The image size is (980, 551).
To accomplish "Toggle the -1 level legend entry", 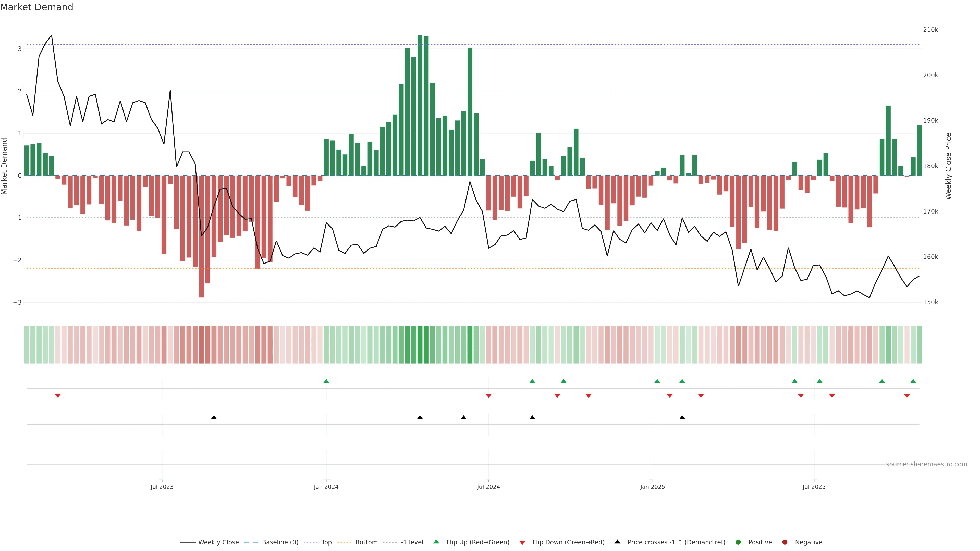I will 412,542.
